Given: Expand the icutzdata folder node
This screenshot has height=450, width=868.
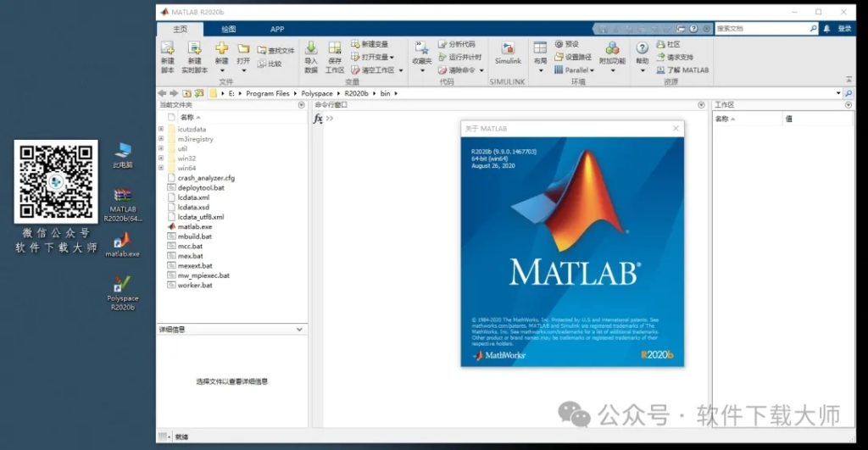Looking at the screenshot, I should tap(161, 129).
